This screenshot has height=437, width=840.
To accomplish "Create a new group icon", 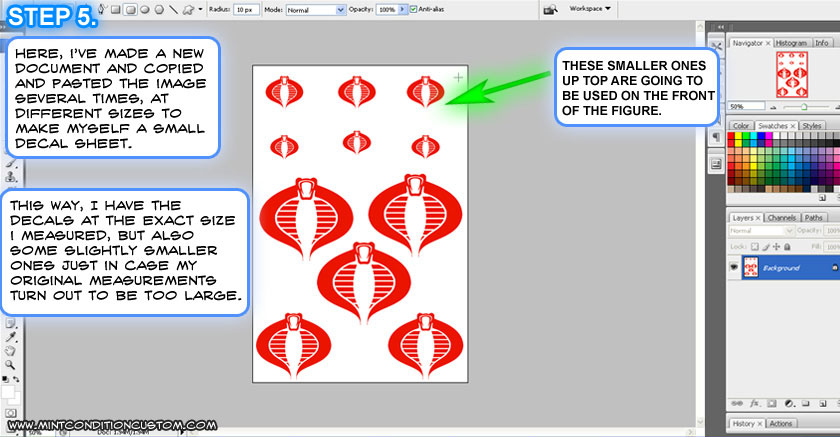I will tap(806, 403).
